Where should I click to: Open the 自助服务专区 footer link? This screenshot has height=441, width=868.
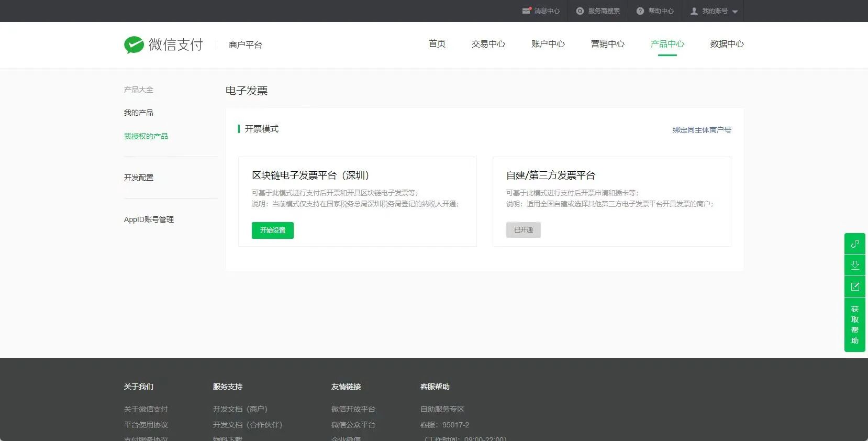[x=442, y=409]
